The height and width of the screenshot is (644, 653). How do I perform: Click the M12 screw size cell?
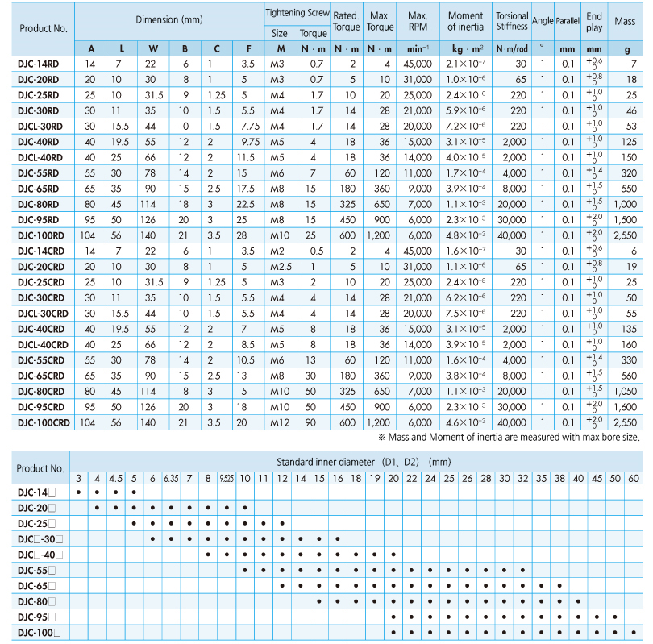pos(280,422)
